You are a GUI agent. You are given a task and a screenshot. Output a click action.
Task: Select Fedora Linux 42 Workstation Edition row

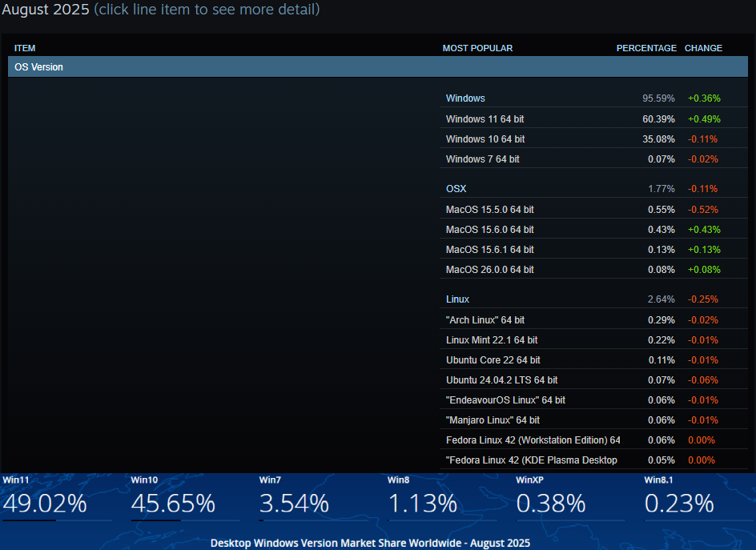point(593,440)
